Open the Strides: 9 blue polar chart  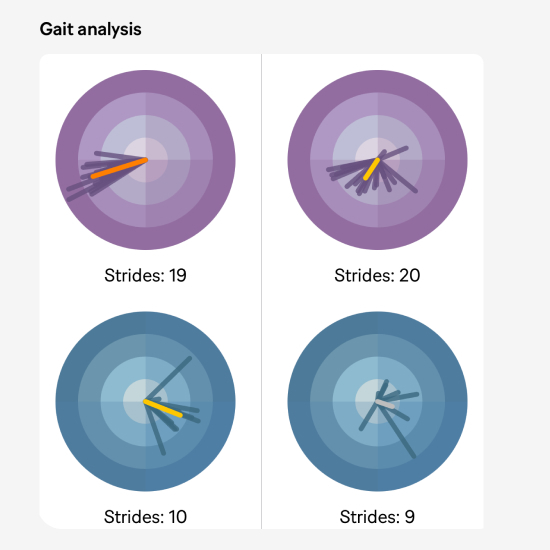377,401
